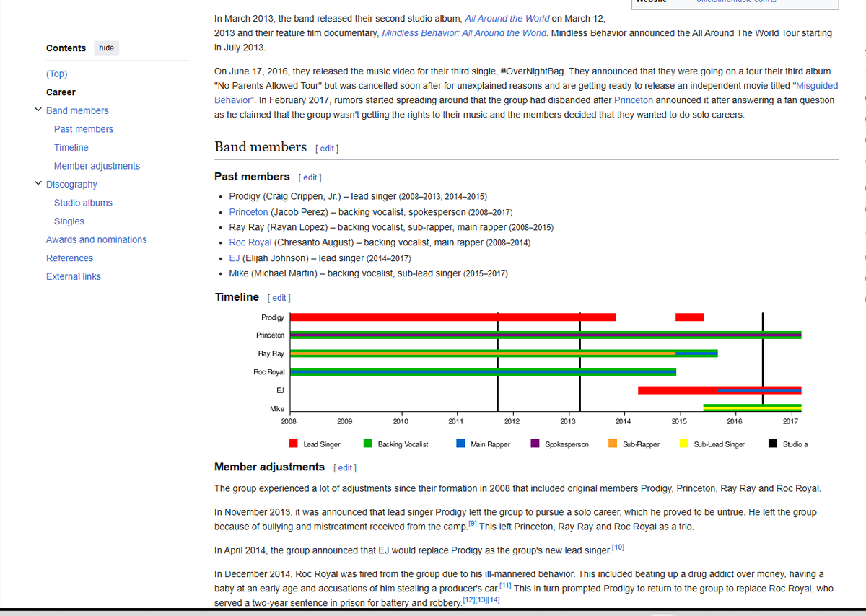
Task: Collapse the Discography contents section
Action: 38,184
